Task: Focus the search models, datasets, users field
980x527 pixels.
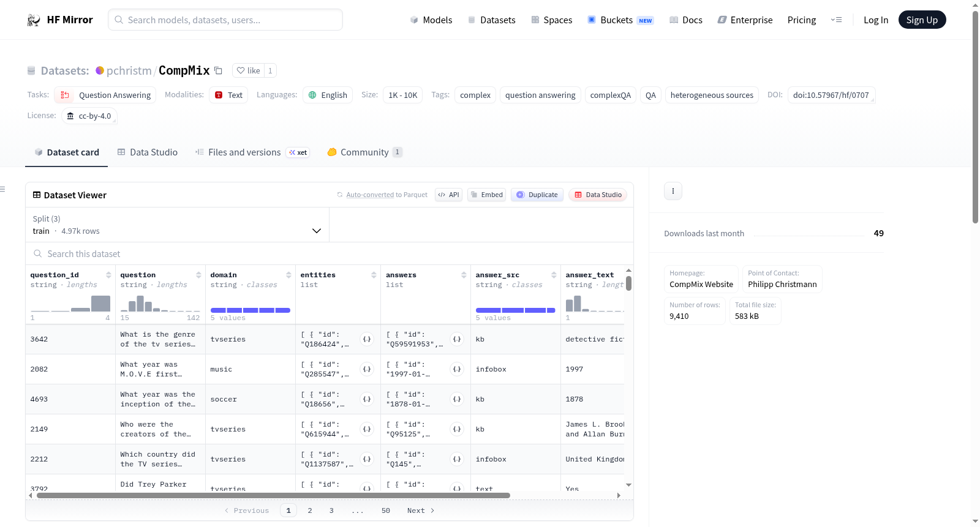Action: point(225,20)
